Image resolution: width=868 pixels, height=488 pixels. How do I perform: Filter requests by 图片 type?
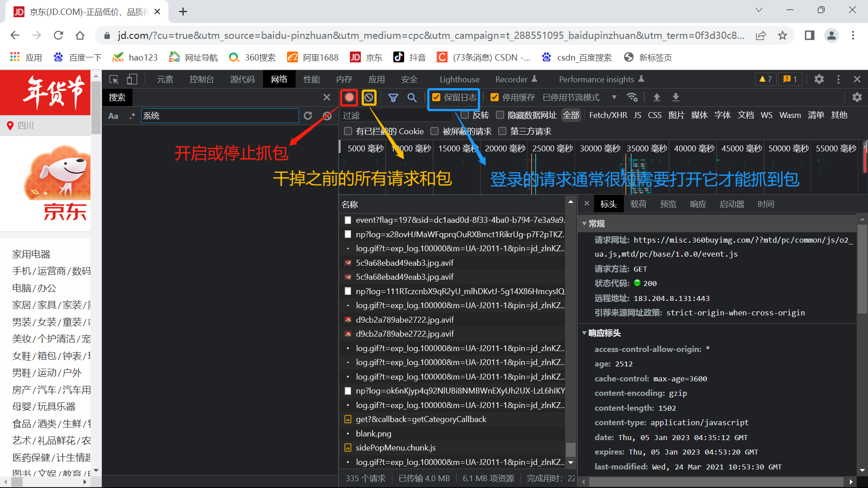click(676, 115)
